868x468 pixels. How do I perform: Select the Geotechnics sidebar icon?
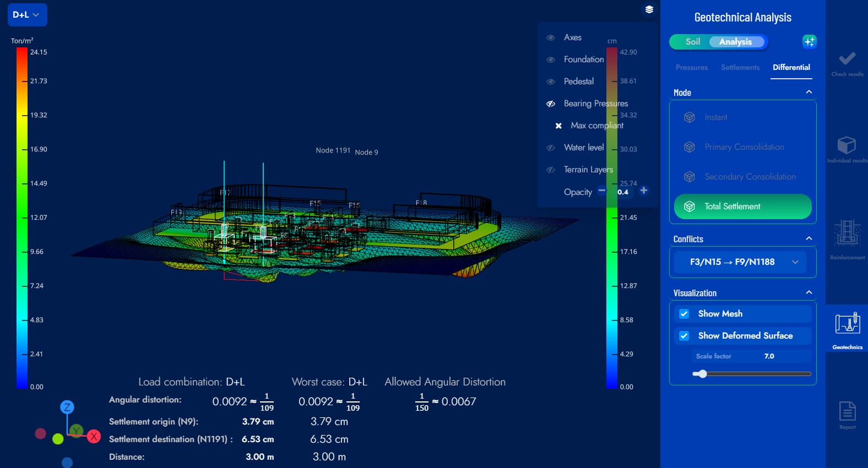[847, 328]
